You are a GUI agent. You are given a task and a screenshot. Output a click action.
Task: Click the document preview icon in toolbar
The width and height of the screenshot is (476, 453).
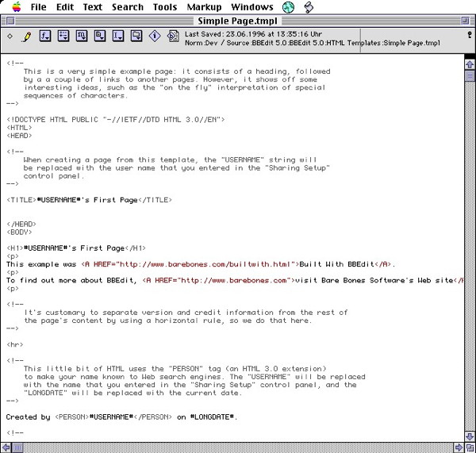(x=173, y=36)
